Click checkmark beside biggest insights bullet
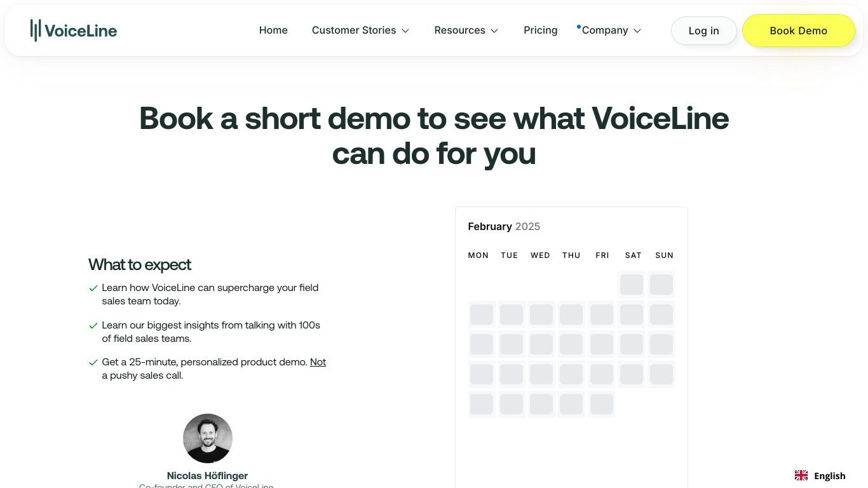Image resolution: width=868 pixels, height=488 pixels. [93, 325]
